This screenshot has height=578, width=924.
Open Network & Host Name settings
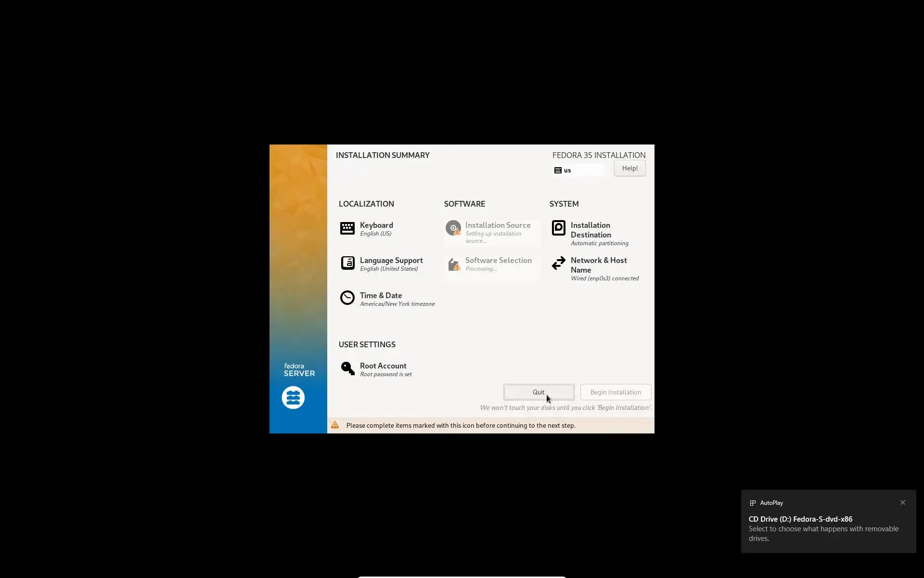[598, 265]
